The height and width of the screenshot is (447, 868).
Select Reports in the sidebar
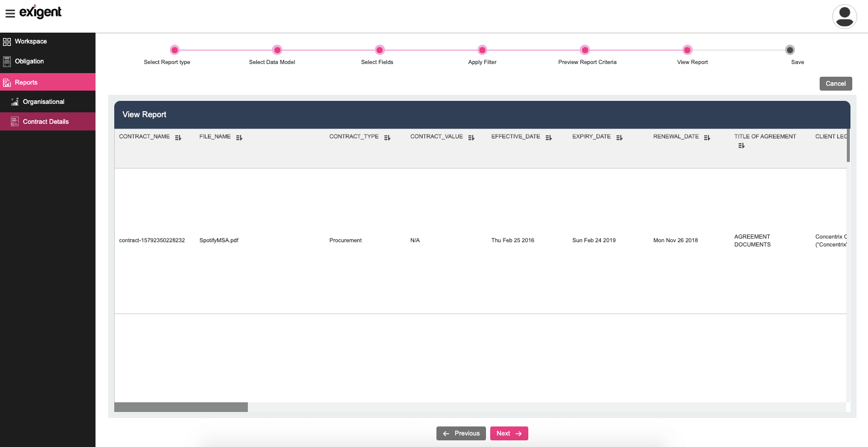[x=48, y=82]
